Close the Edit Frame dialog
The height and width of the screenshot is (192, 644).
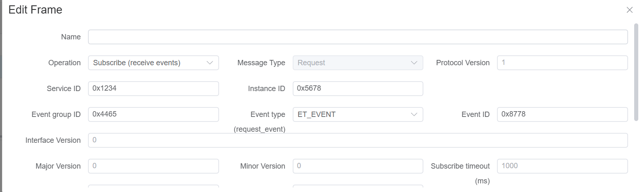(x=629, y=10)
